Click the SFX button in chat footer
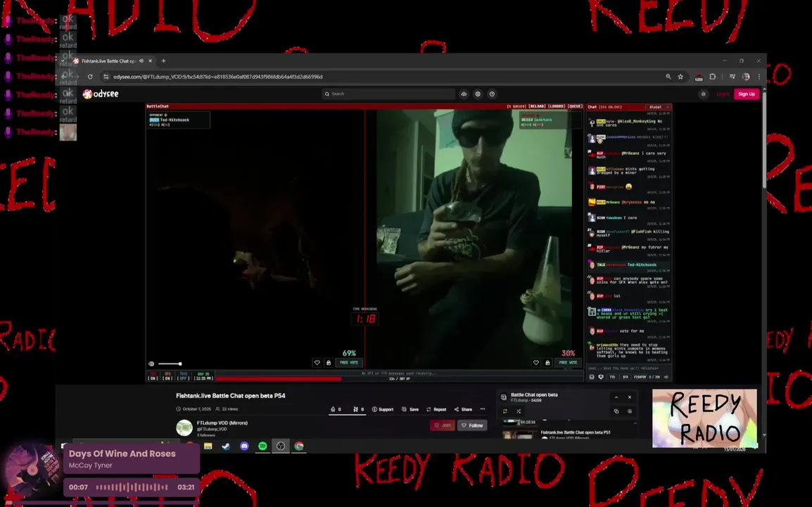Viewport: 812px width, 507px height. pyautogui.click(x=625, y=377)
